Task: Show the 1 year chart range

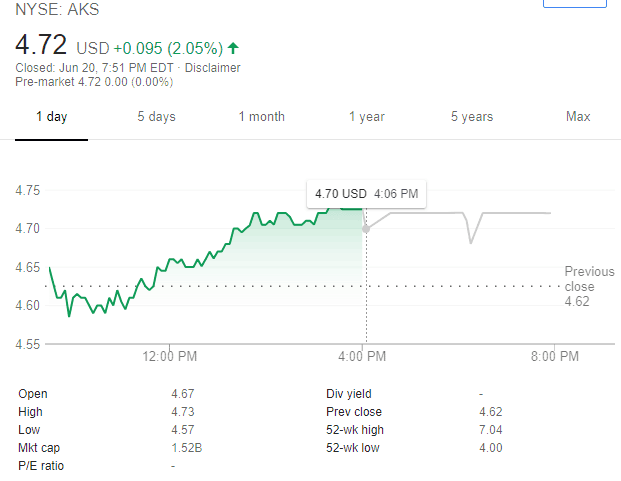Action: (x=366, y=117)
